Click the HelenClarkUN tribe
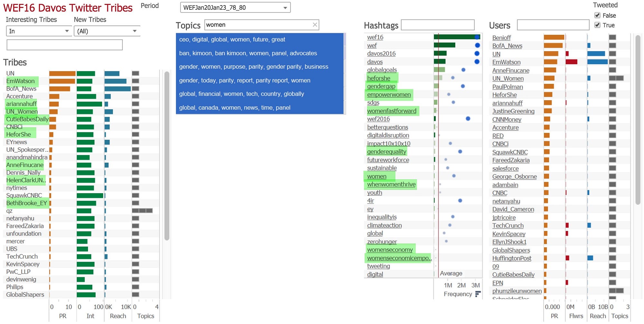Screen dimensions: 644x324 tap(26, 180)
